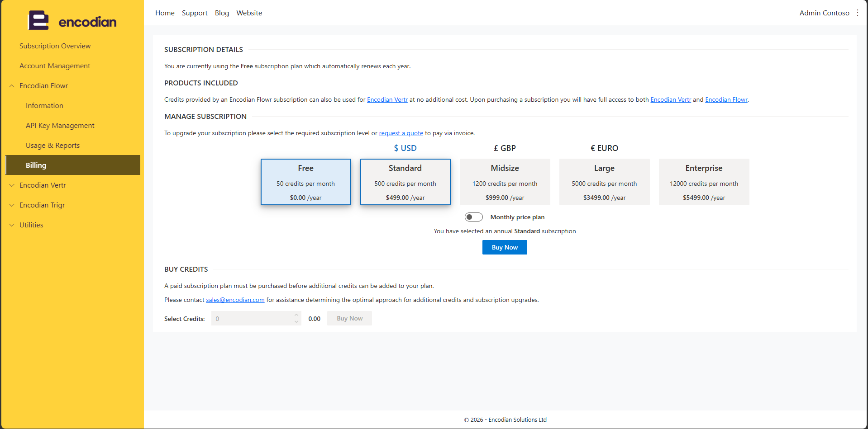Open API Key Management
This screenshot has width=868, height=429.
pos(60,126)
